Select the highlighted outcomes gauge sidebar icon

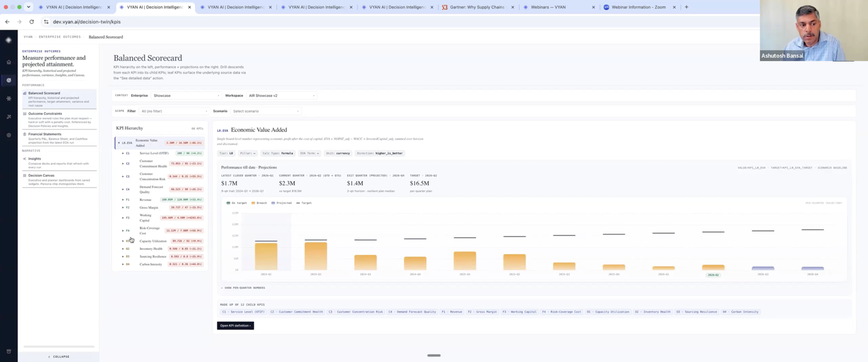[x=8, y=80]
